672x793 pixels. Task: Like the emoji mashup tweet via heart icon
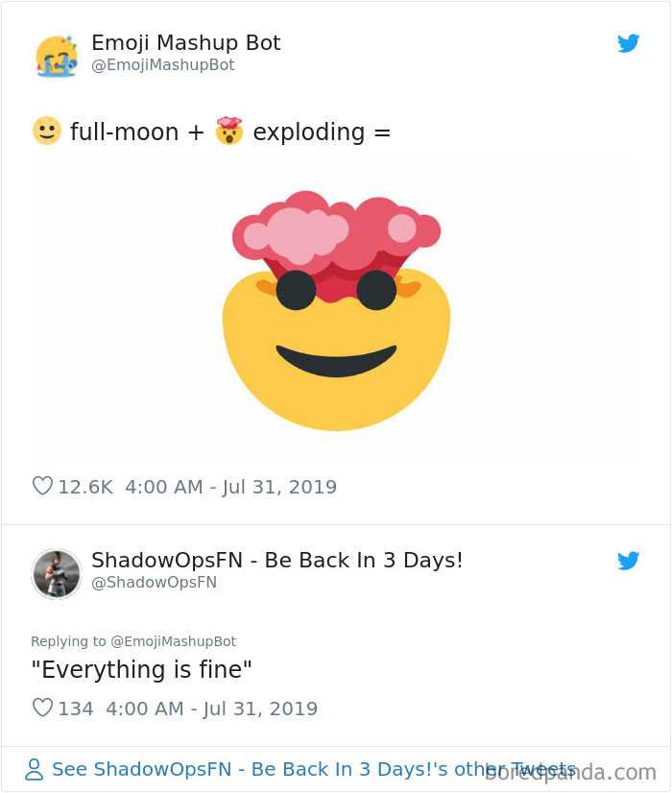tap(42, 487)
